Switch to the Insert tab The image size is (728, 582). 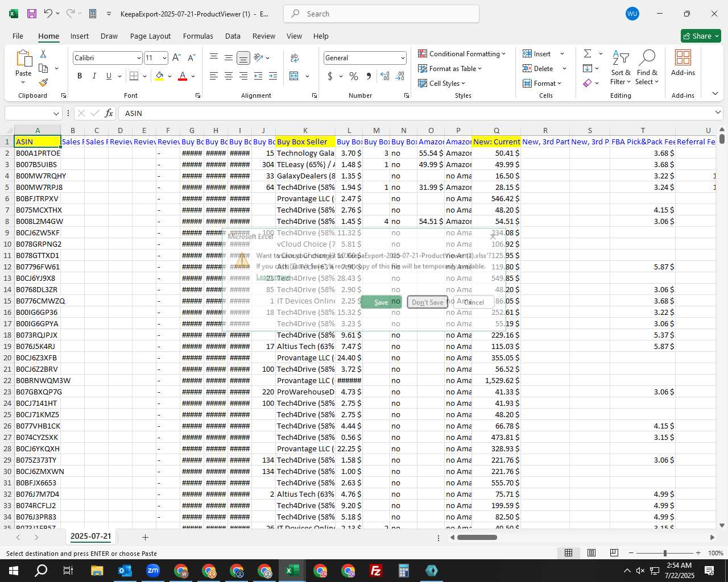point(80,36)
